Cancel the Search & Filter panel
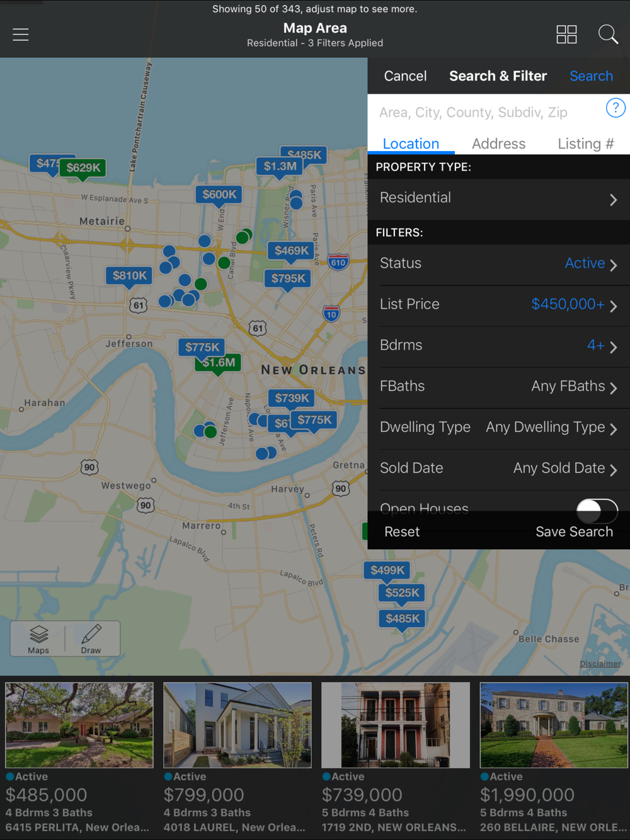This screenshot has height=840, width=630. [x=405, y=76]
